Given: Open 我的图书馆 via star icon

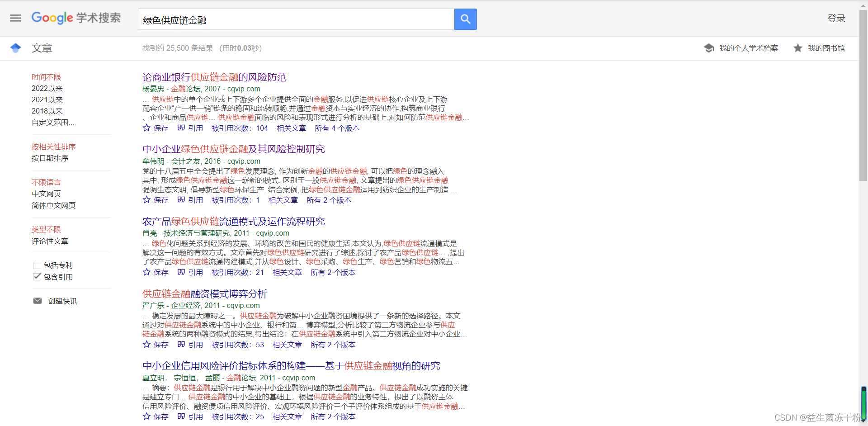Looking at the screenshot, I should (x=798, y=48).
